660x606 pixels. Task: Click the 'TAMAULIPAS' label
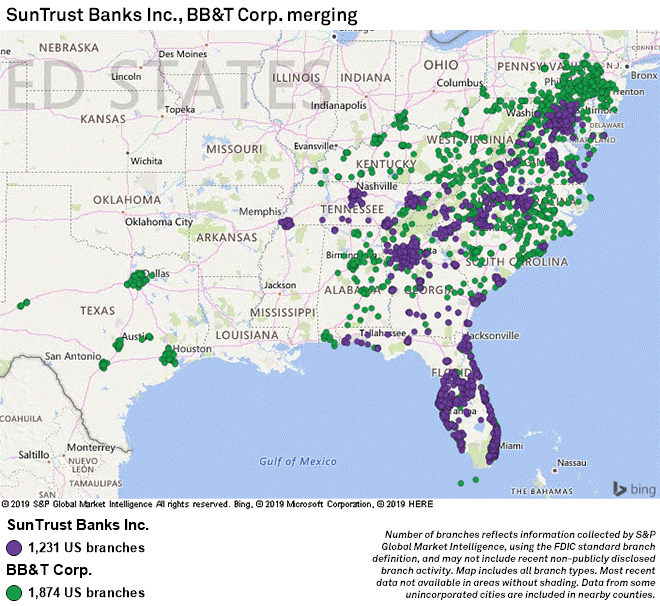pyautogui.click(x=96, y=484)
